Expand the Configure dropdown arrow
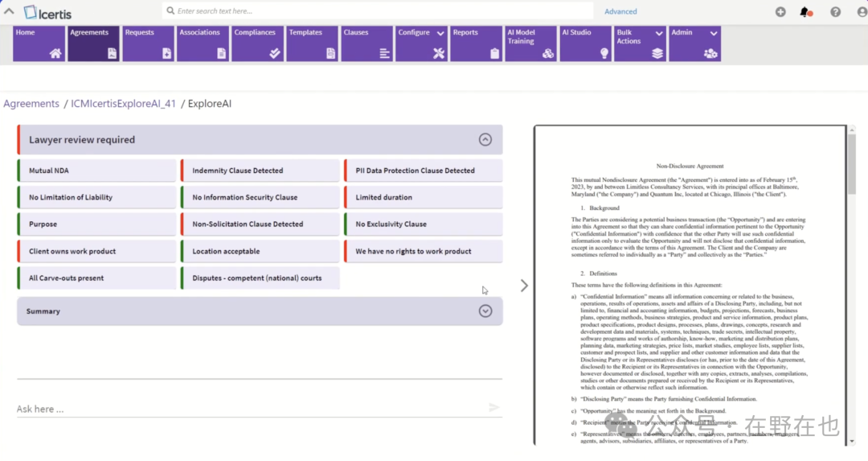 tap(440, 33)
